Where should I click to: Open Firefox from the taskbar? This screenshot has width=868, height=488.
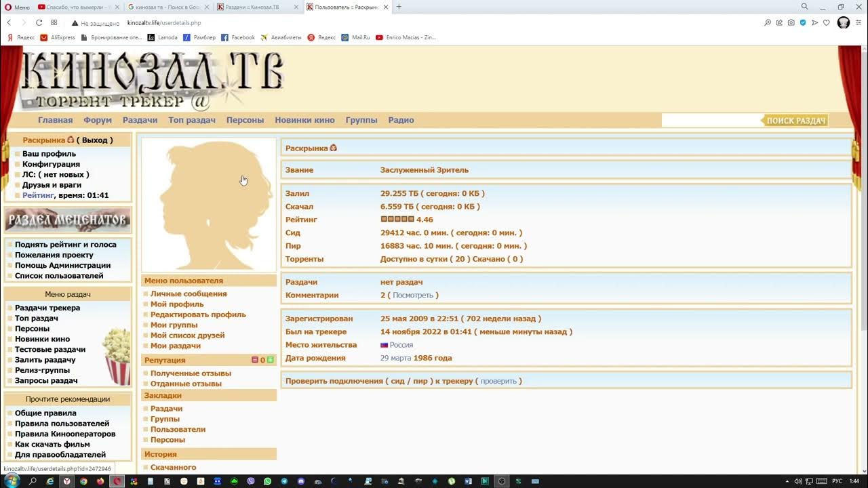pos(100,481)
